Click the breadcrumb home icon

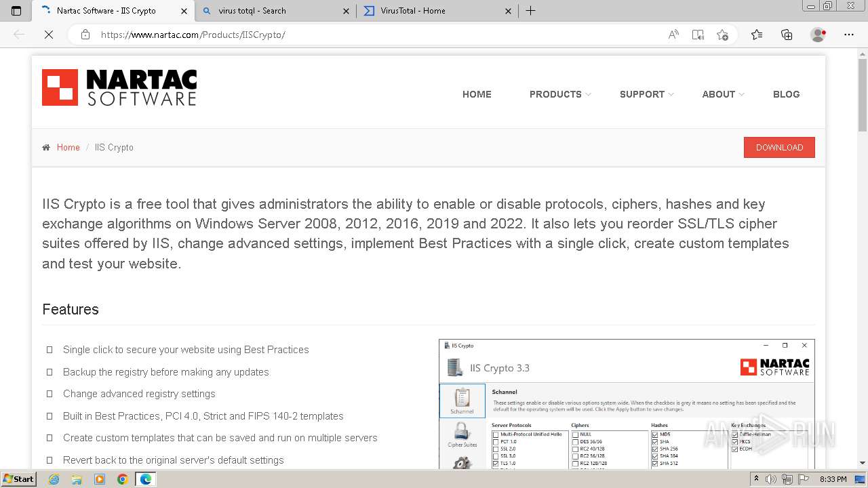tap(46, 147)
